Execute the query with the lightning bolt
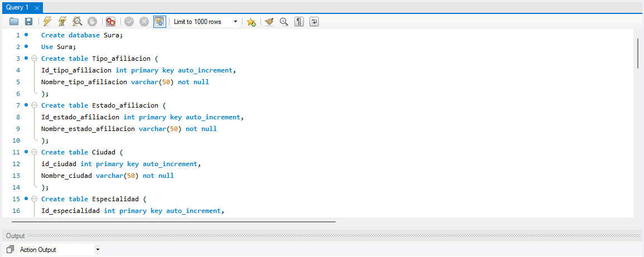644x257 pixels. click(47, 22)
